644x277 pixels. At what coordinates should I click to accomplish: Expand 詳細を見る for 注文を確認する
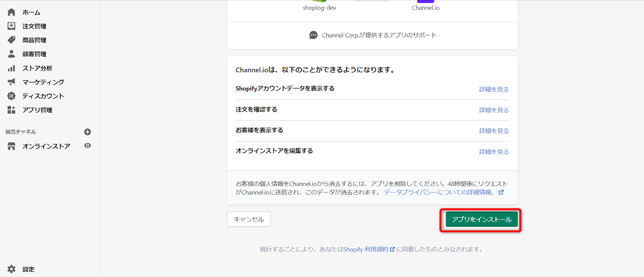point(494,110)
